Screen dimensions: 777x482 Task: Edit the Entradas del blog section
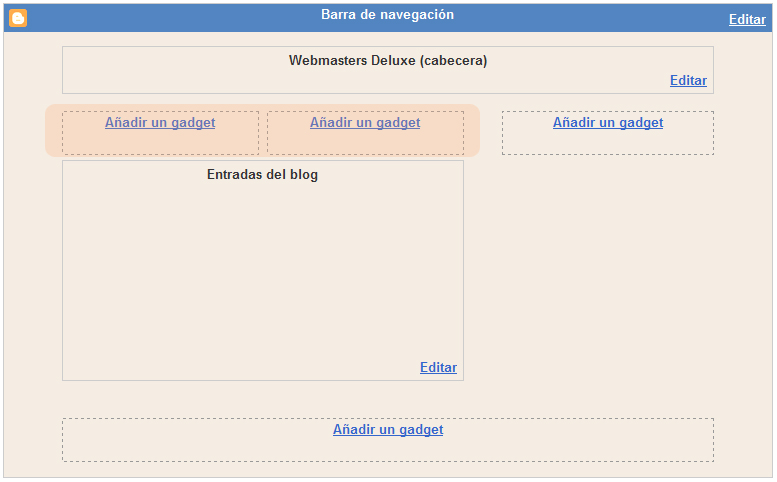(438, 367)
